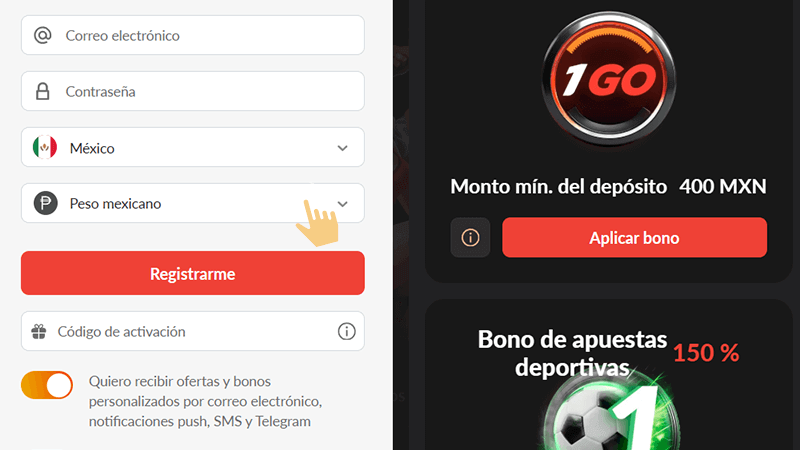Click the chevron in the country selector

pyautogui.click(x=342, y=148)
